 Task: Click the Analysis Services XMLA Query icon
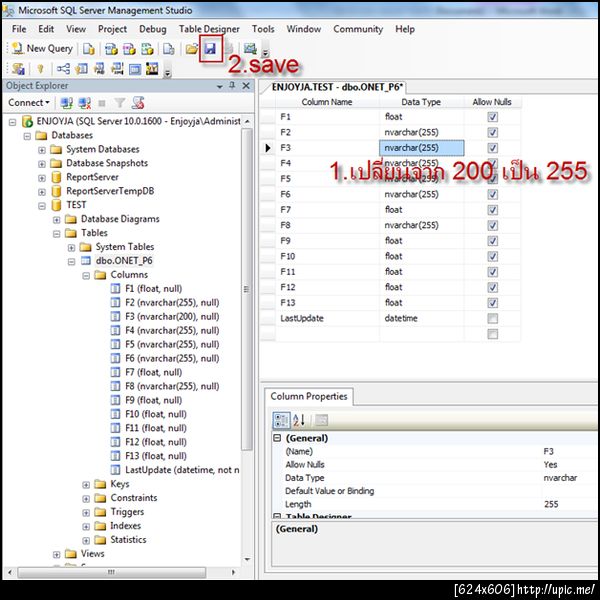(x=148, y=49)
